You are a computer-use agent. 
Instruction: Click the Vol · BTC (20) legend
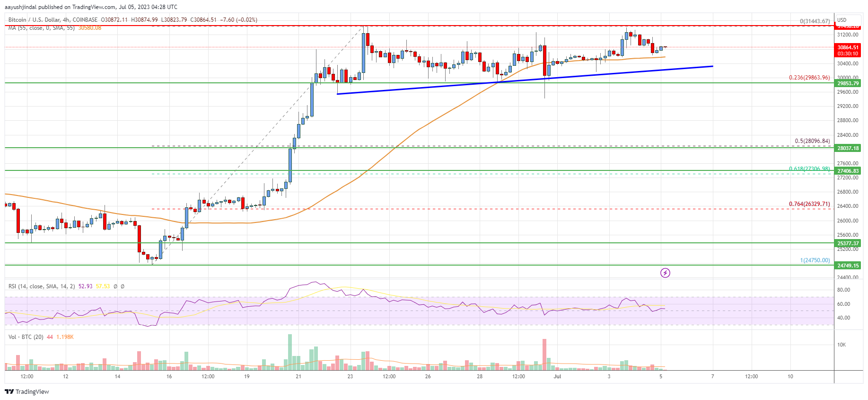coord(26,337)
